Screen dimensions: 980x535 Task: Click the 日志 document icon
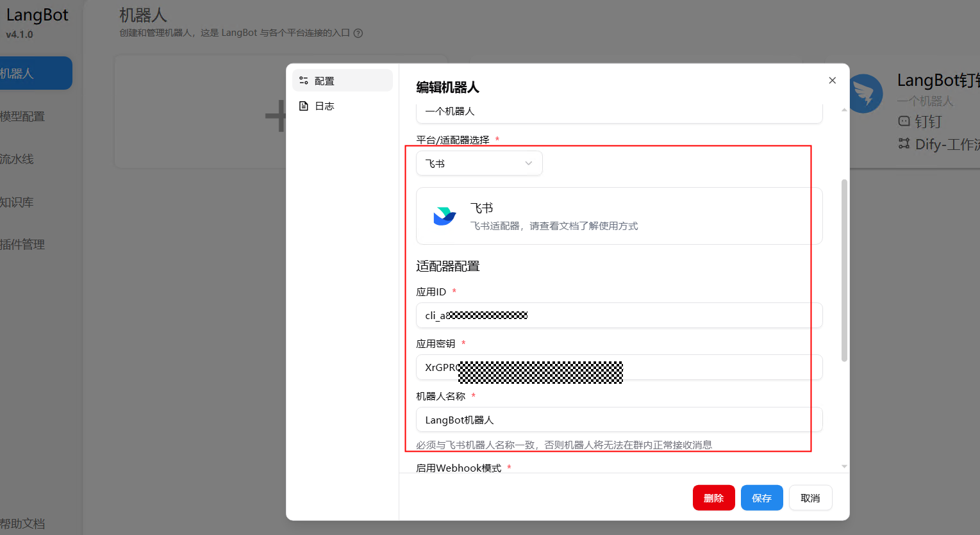pos(304,106)
